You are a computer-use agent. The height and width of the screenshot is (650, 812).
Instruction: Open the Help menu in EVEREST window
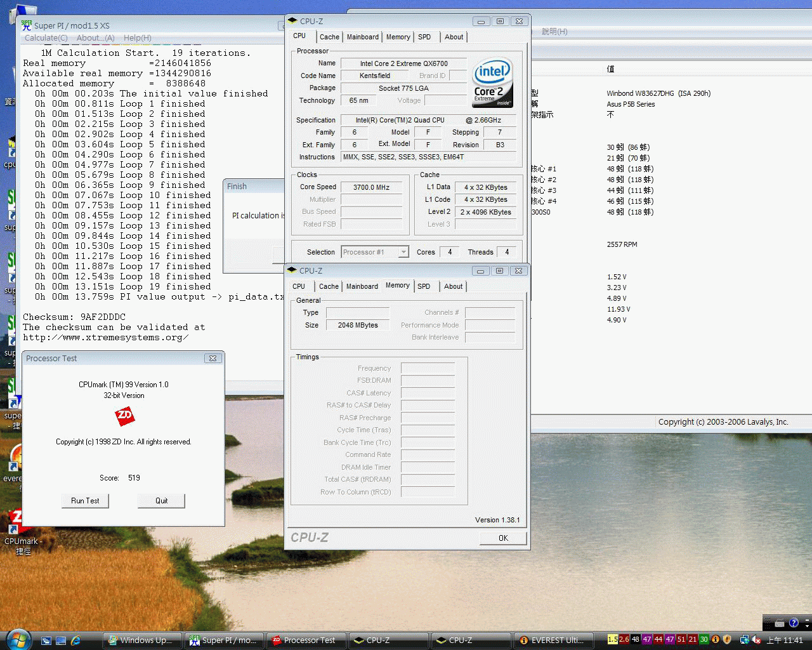click(554, 32)
